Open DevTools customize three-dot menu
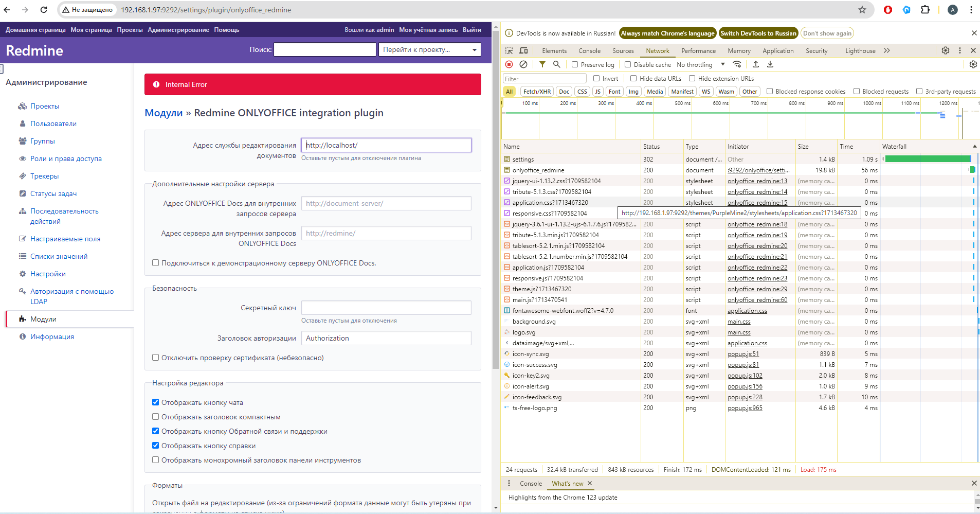 click(x=960, y=50)
